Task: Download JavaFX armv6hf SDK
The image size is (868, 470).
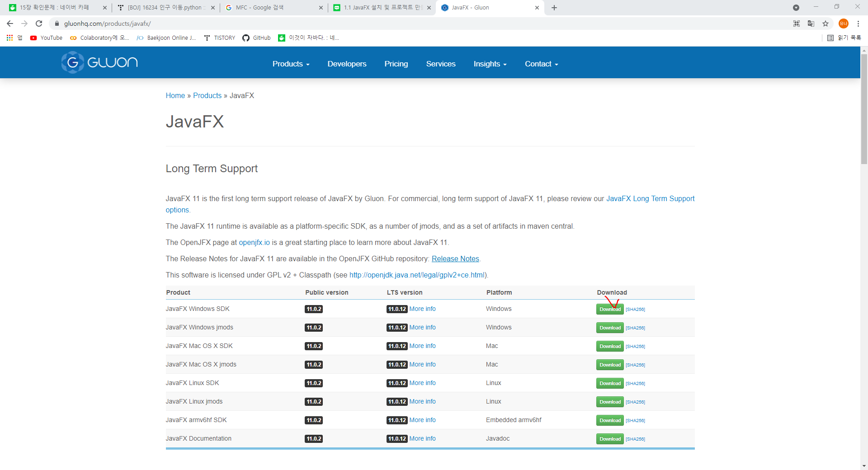Action: click(x=610, y=420)
